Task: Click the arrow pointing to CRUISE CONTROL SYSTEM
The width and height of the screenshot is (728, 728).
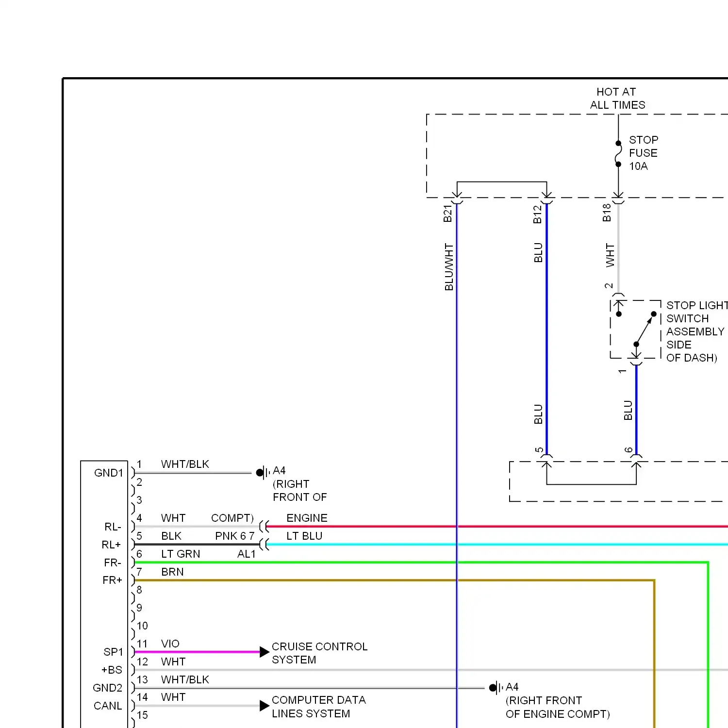Action: coord(265,652)
